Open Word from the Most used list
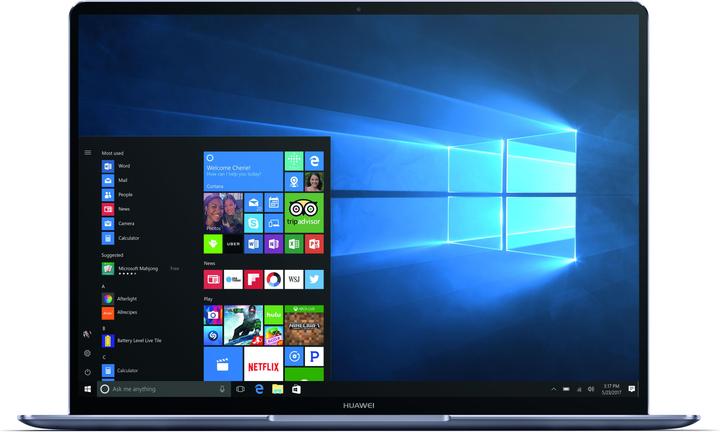This screenshot has width=720, height=432. 116,166
